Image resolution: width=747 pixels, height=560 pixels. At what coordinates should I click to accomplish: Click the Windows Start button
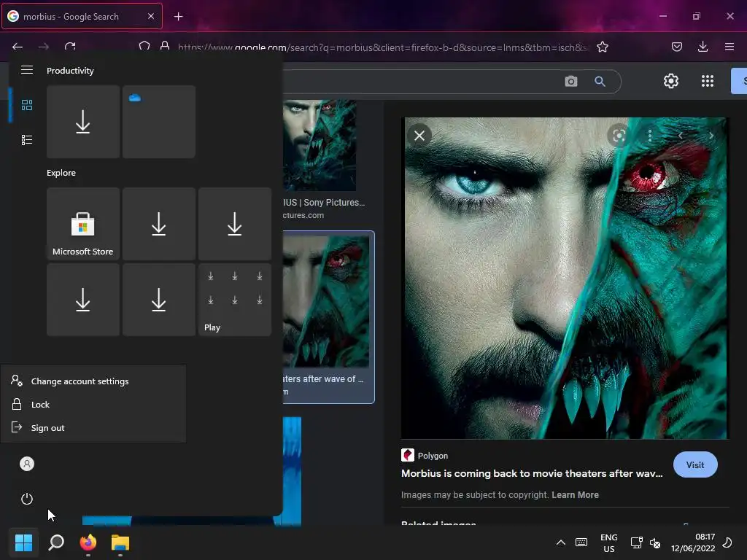23,542
